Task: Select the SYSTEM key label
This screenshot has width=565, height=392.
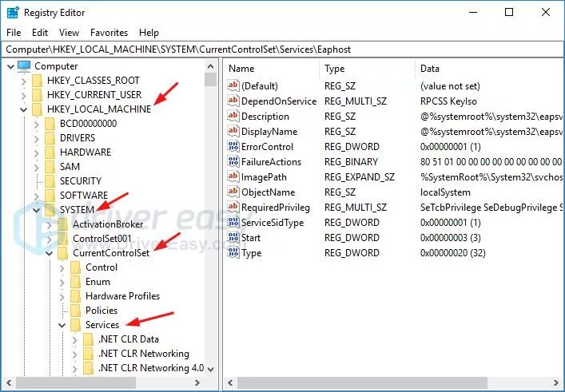Action: pyautogui.click(x=77, y=210)
